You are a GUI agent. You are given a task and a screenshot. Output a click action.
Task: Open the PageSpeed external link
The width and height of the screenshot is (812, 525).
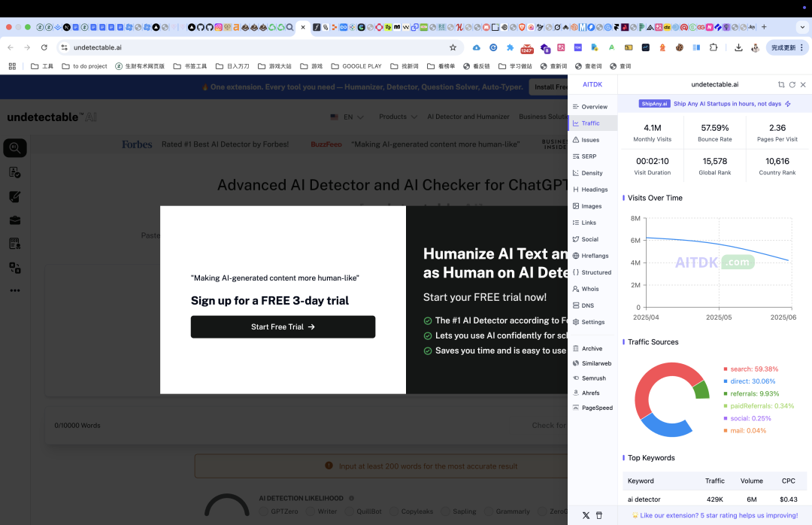coord(592,408)
